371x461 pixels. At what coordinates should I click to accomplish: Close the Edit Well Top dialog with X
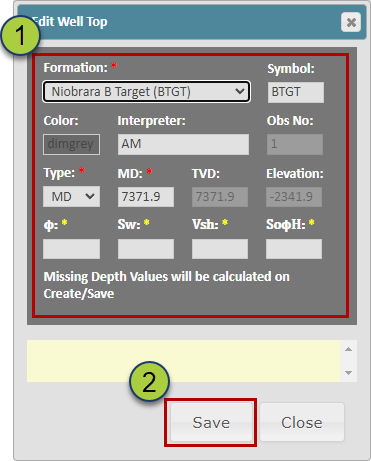coord(351,22)
